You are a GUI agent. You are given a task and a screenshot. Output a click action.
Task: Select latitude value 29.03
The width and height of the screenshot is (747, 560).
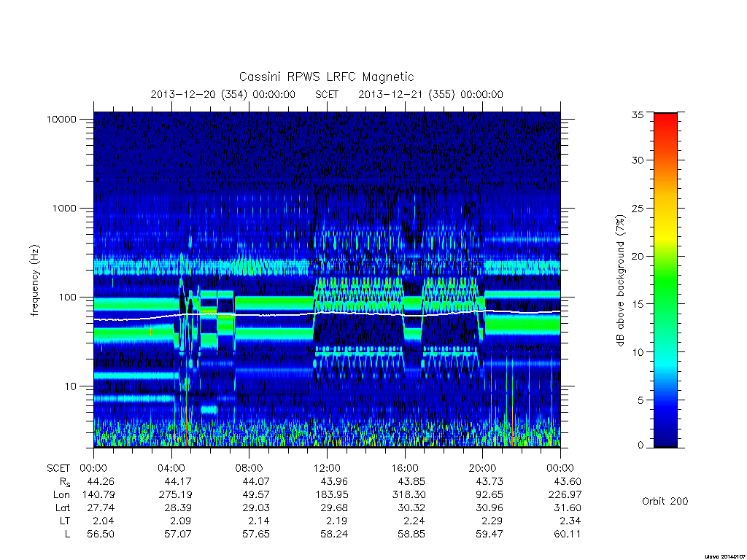256,507
